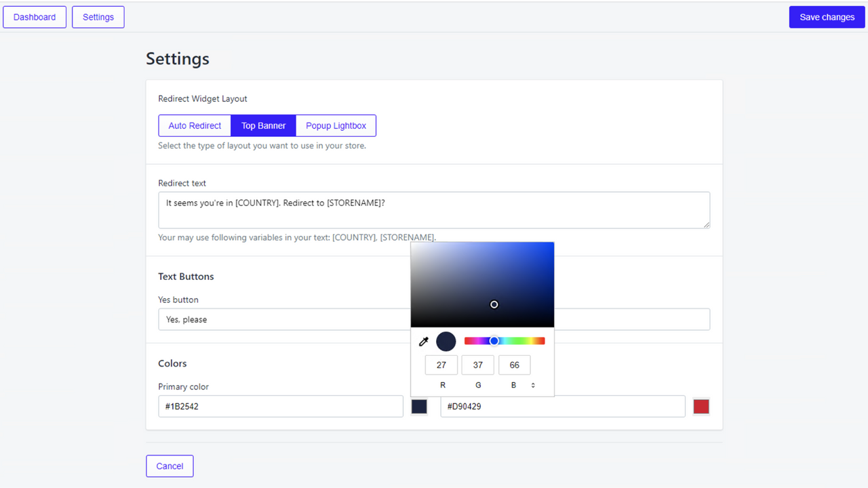Image resolution: width=868 pixels, height=488 pixels.
Task: Edit the #D90429 hex color field
Action: [563, 406]
